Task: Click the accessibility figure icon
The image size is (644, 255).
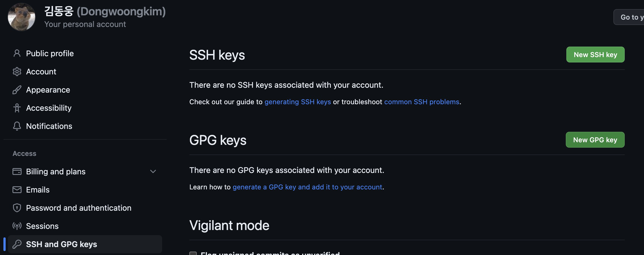Action: pos(17,108)
